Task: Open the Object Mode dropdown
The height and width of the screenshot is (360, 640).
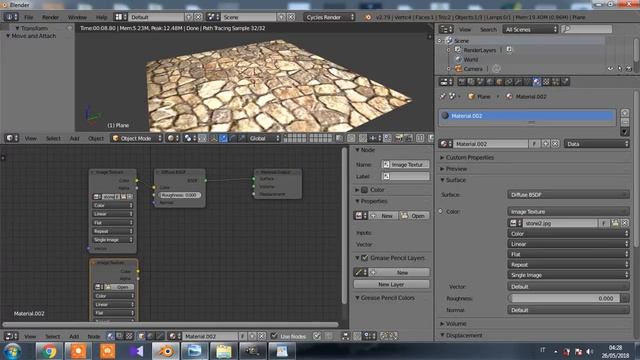Action: (137, 138)
